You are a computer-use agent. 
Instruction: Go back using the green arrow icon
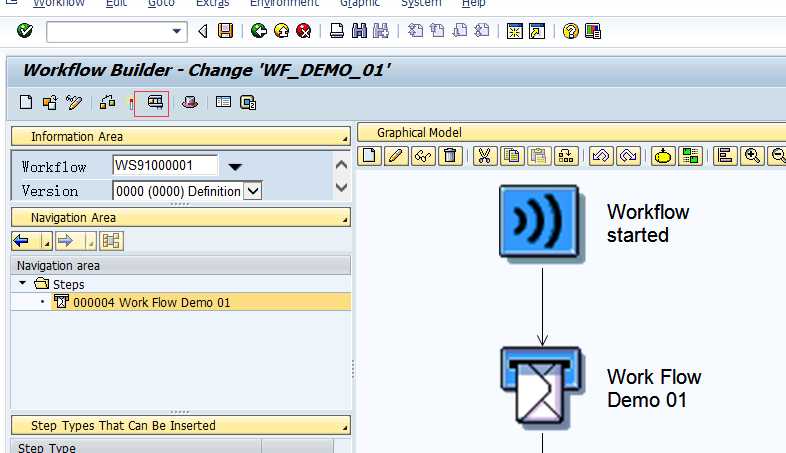(259, 31)
